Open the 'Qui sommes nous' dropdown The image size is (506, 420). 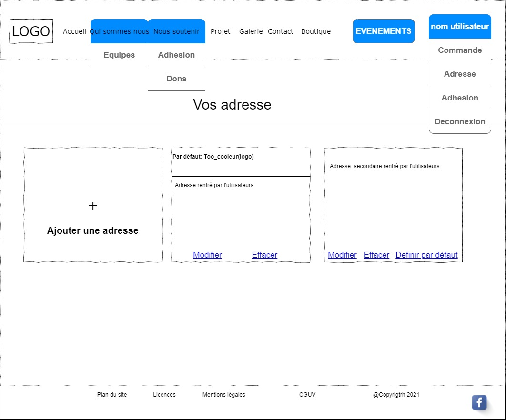coord(119,31)
